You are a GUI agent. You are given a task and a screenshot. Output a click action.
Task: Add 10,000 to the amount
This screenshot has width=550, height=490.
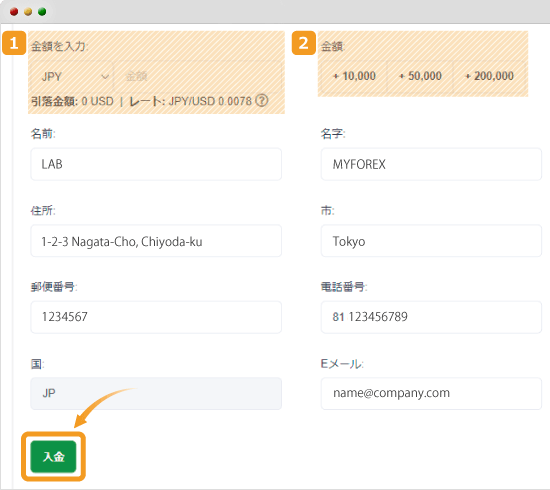click(354, 76)
